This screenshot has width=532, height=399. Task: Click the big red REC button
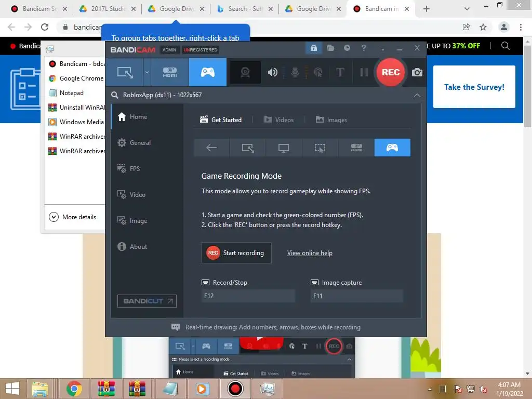(391, 72)
